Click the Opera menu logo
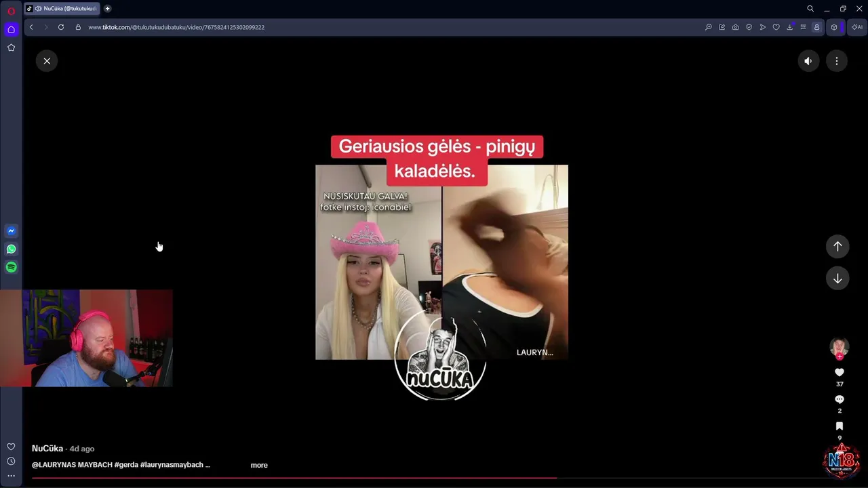 11,10
